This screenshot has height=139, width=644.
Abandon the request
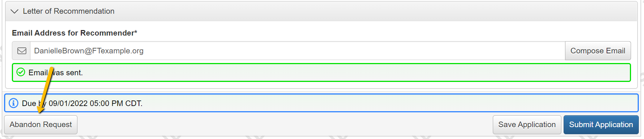point(41,125)
